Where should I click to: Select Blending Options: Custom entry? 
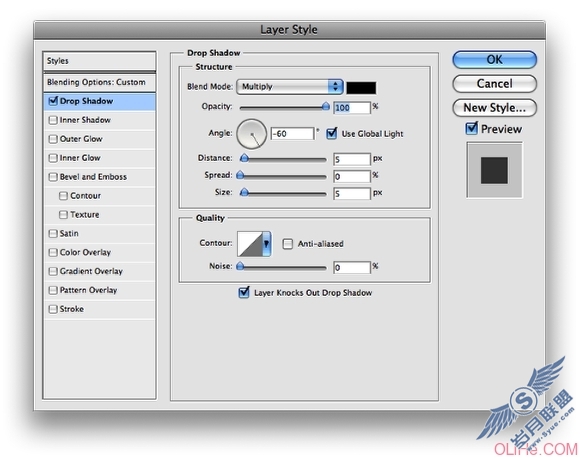pyautogui.click(x=100, y=82)
